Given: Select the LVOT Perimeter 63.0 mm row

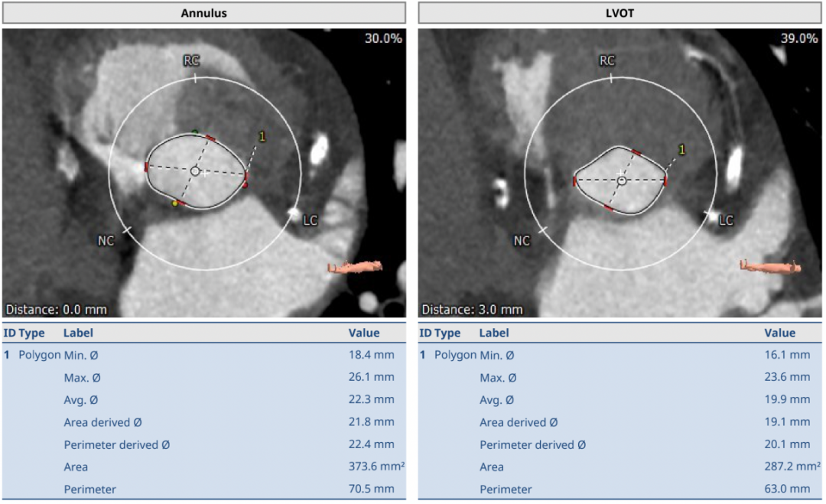Looking at the screenshot, I should 620,489.
